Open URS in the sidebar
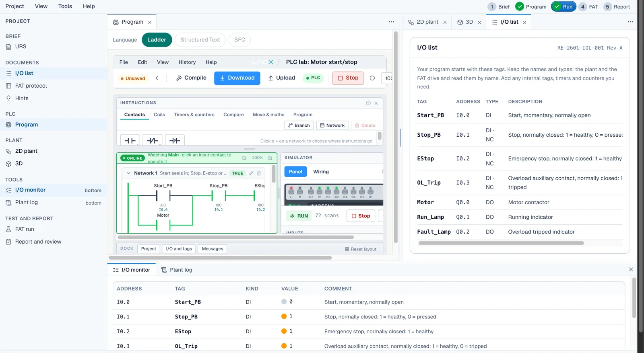Screen dimensions: 644x353 coord(21,47)
